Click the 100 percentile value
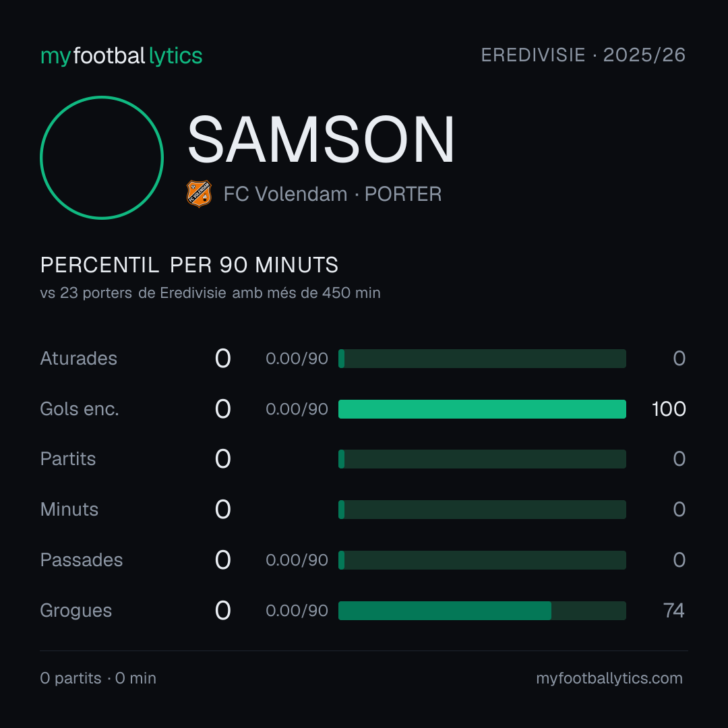728x728 pixels. click(x=669, y=409)
